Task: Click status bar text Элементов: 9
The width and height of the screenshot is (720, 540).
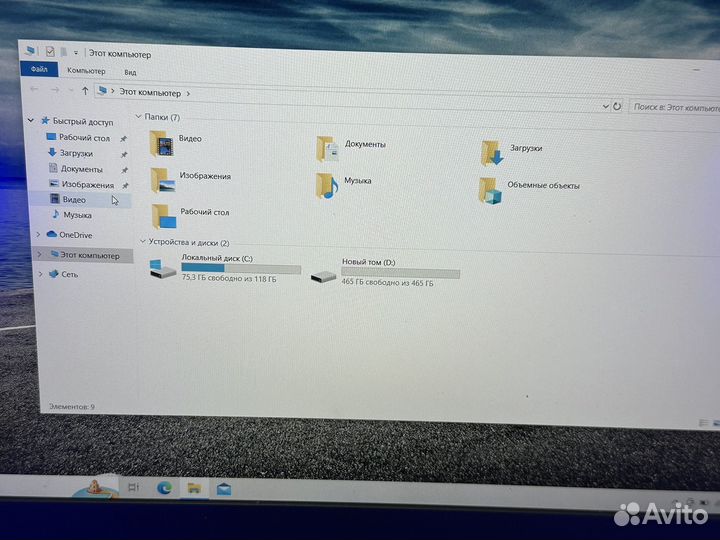Action: pyautogui.click(x=72, y=407)
